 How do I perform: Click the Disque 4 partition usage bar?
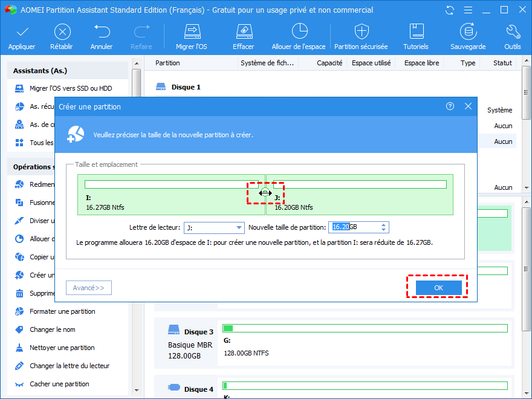pos(365,386)
